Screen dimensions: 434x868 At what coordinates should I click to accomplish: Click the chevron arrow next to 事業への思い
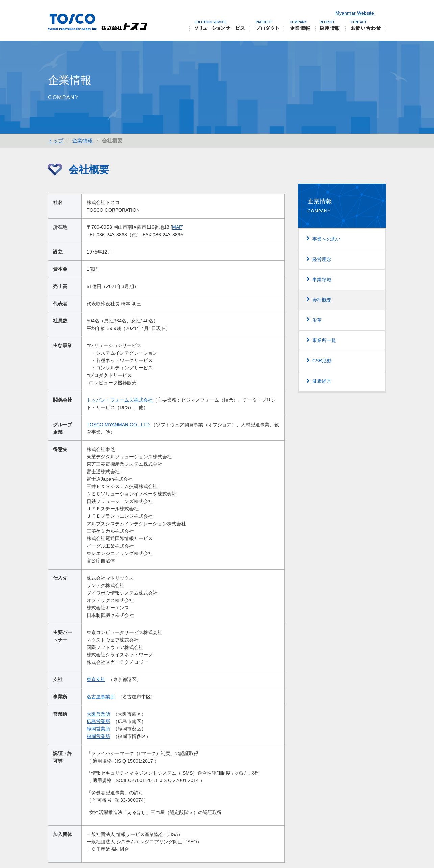click(308, 239)
